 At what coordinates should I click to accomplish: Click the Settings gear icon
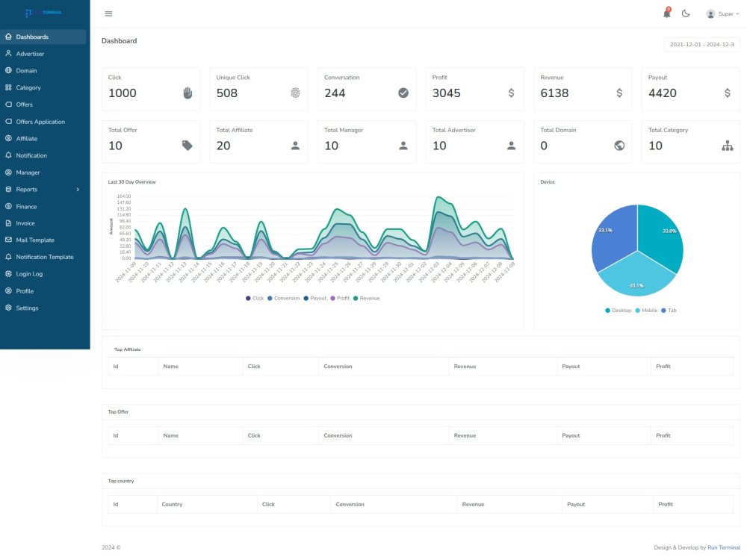click(8, 308)
